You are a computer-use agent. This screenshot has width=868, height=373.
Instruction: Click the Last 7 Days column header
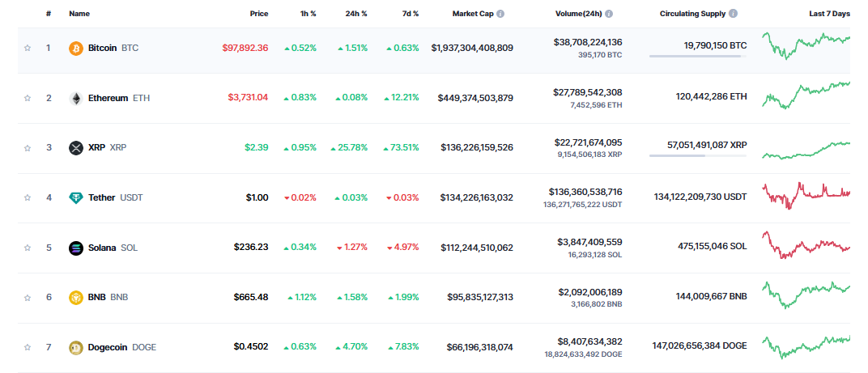click(829, 14)
